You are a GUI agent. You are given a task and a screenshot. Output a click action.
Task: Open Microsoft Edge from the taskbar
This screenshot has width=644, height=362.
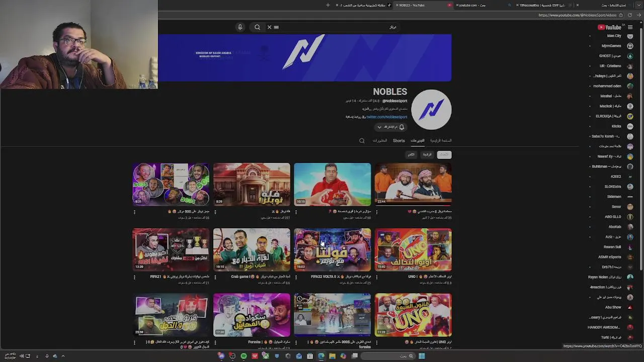321,356
